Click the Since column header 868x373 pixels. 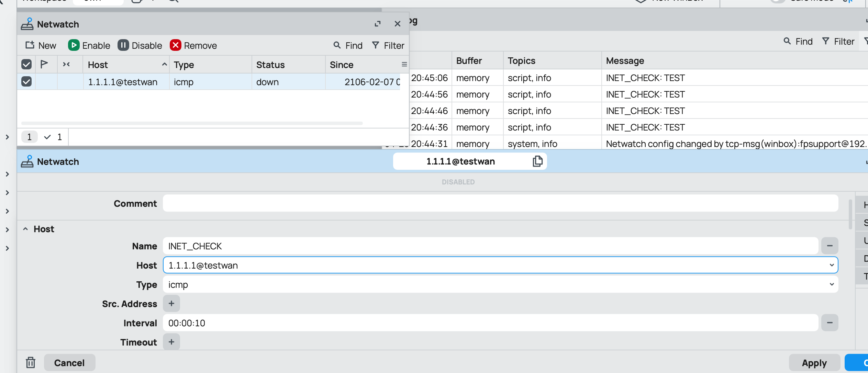[363, 65]
